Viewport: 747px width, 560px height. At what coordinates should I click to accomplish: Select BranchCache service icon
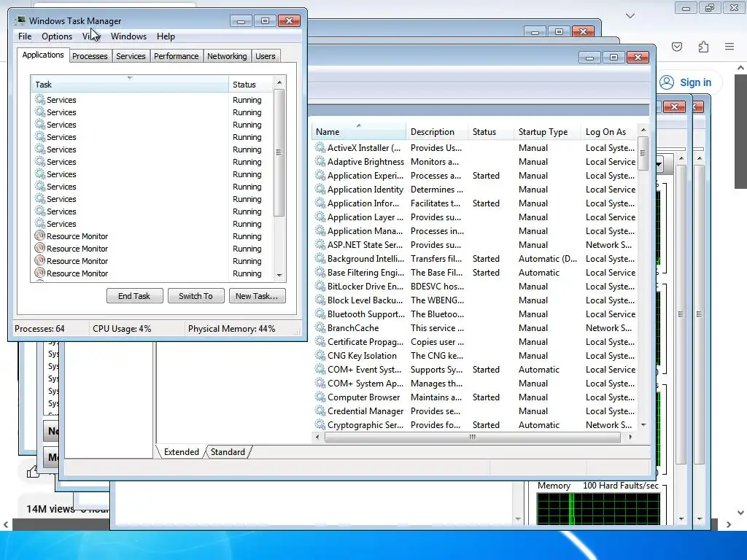[x=320, y=327]
